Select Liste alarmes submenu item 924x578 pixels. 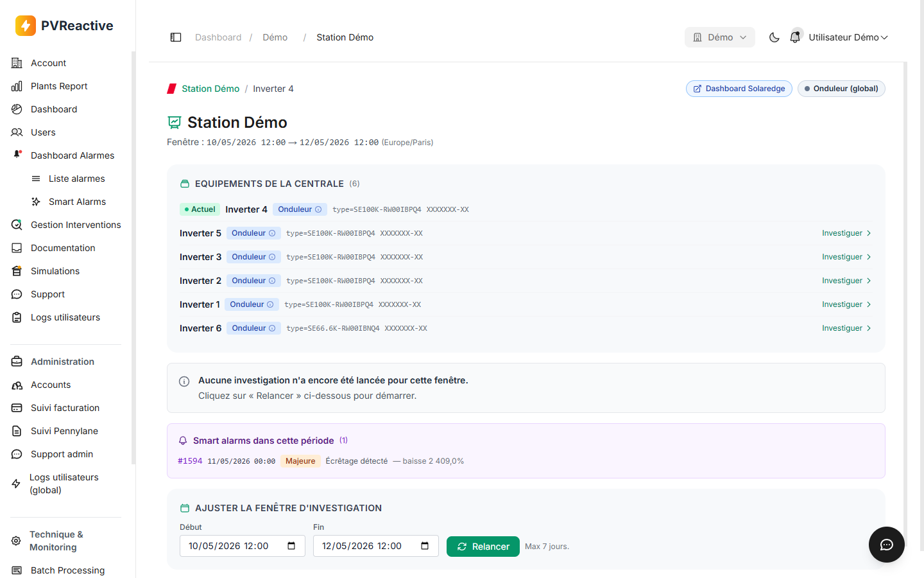click(x=76, y=179)
